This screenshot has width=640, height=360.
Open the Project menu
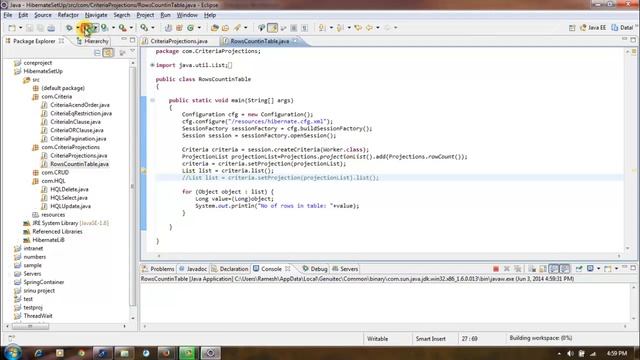[x=145, y=15]
